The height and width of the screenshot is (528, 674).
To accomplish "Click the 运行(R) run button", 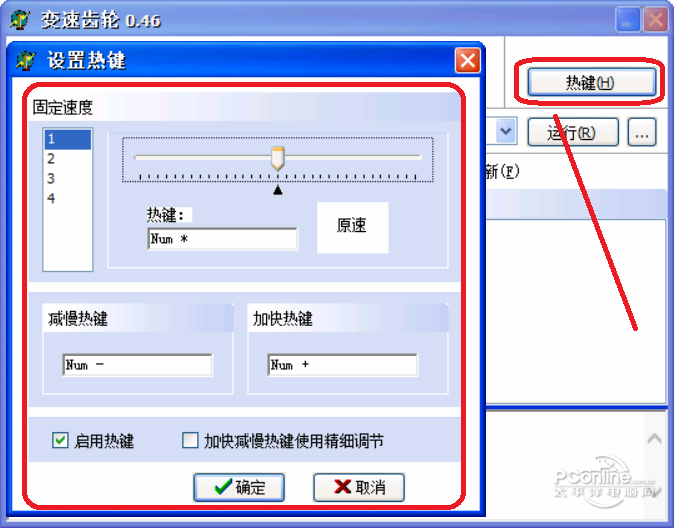I will click(573, 132).
